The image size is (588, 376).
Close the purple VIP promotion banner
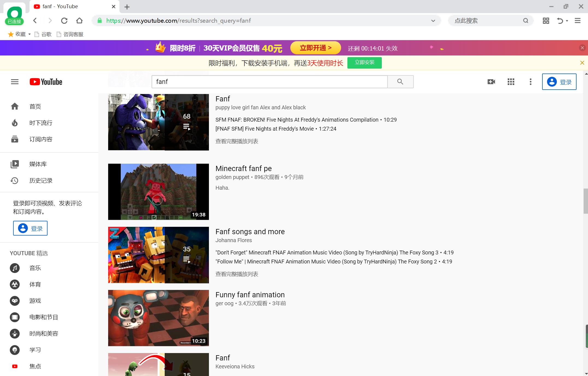(582, 48)
